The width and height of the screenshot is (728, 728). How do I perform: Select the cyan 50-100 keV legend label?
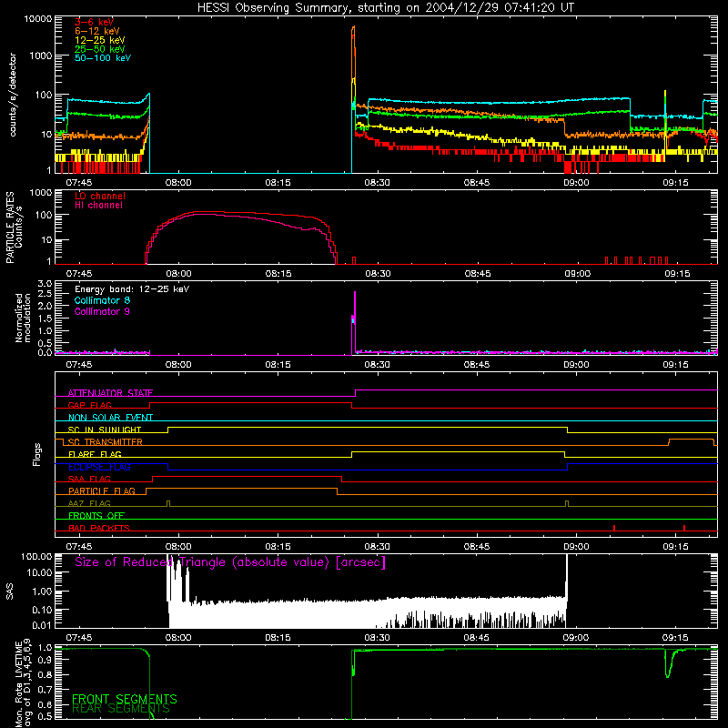coord(103,57)
